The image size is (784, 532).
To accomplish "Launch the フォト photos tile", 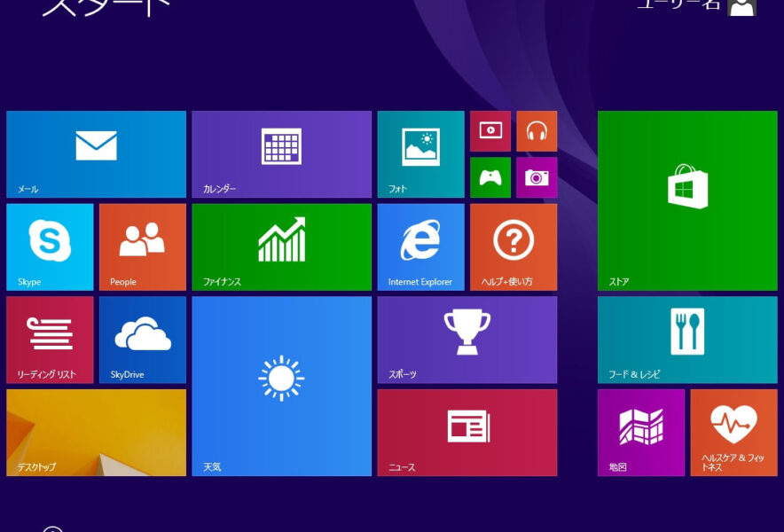I will coord(420,154).
